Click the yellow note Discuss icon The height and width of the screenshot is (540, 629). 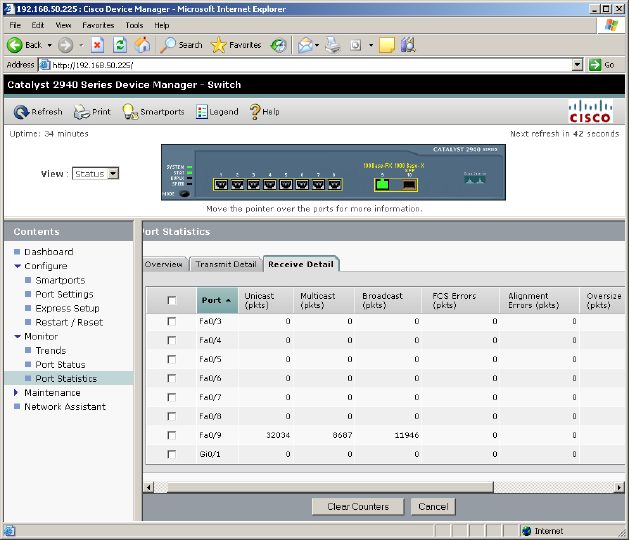coord(387,45)
